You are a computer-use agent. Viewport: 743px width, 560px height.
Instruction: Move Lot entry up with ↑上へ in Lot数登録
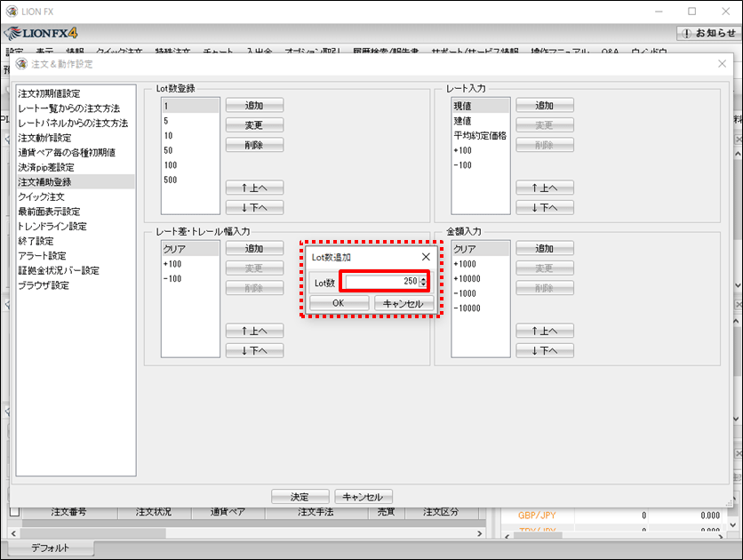(254, 188)
